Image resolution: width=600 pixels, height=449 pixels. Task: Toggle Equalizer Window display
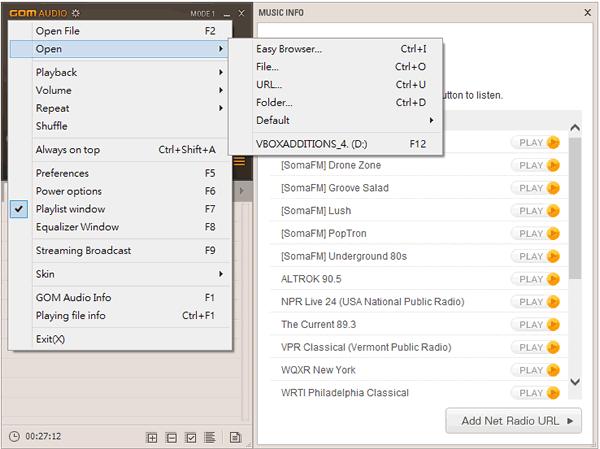tap(121, 227)
